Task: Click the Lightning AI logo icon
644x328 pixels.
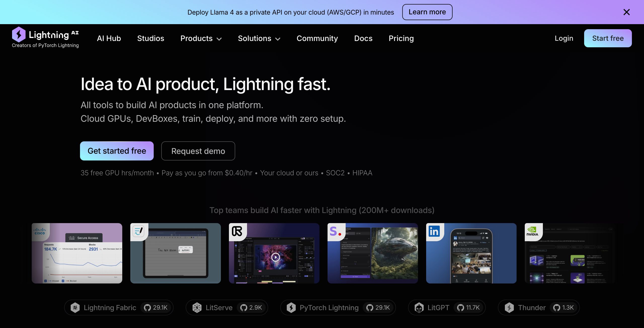Action: click(19, 34)
